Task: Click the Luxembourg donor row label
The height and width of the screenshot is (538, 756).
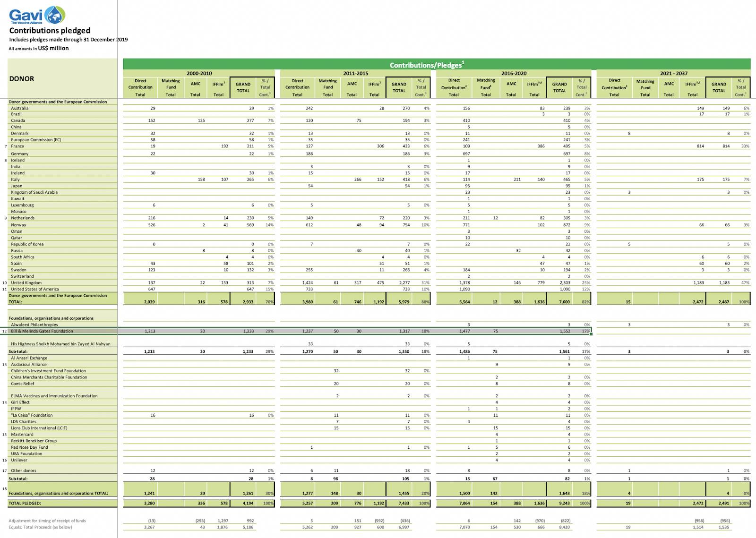Action: point(22,205)
